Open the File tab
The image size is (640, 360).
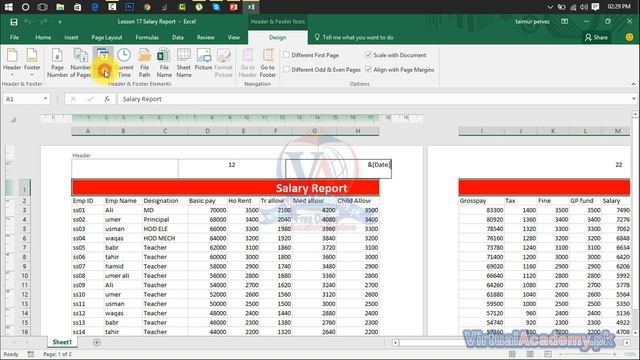pyautogui.click(x=14, y=37)
